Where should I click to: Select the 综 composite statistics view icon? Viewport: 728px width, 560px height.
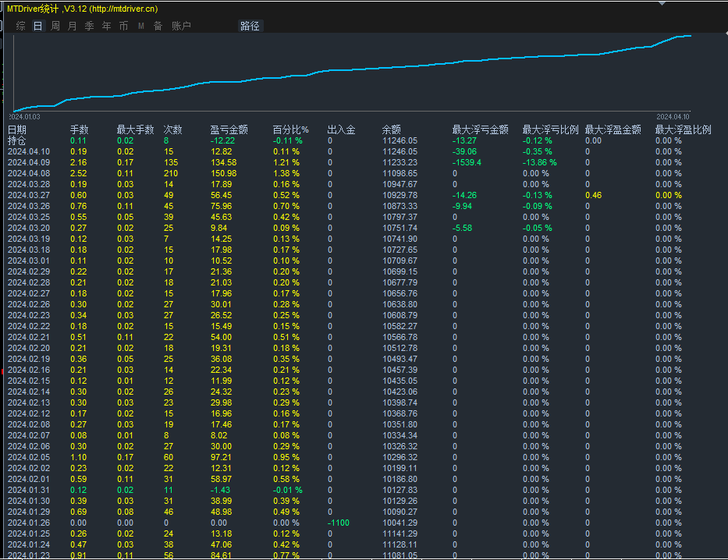tap(19, 25)
